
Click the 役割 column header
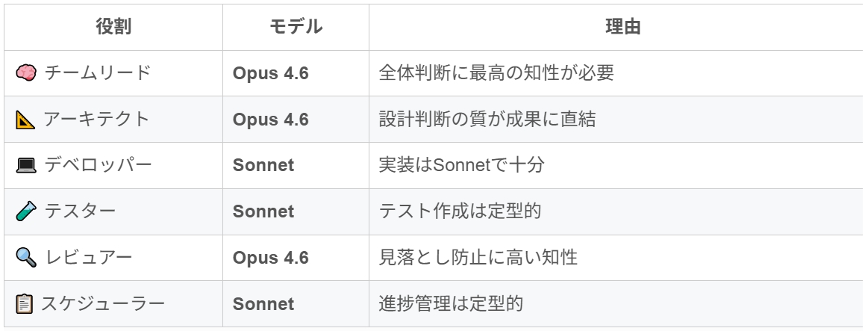(113, 28)
